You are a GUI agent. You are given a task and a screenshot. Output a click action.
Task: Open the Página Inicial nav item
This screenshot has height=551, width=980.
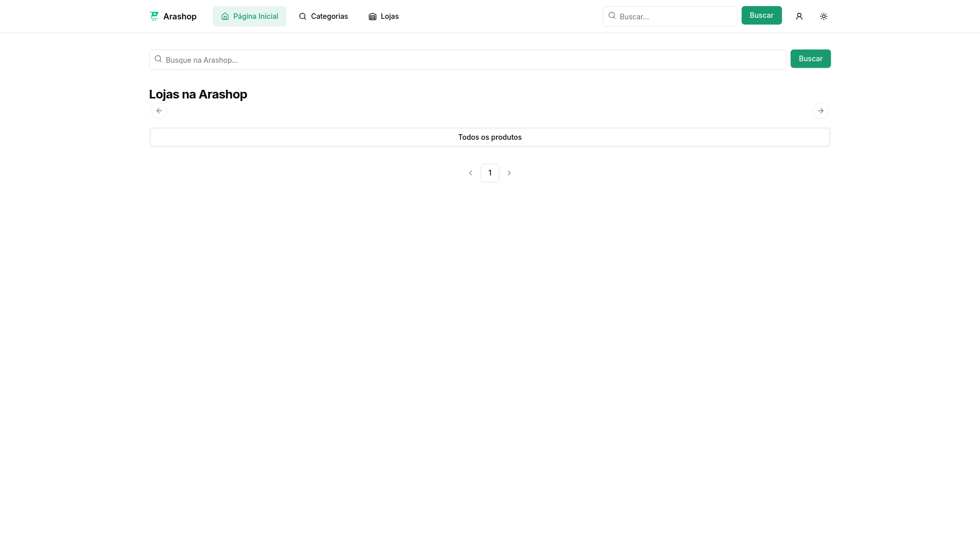pyautogui.click(x=250, y=16)
